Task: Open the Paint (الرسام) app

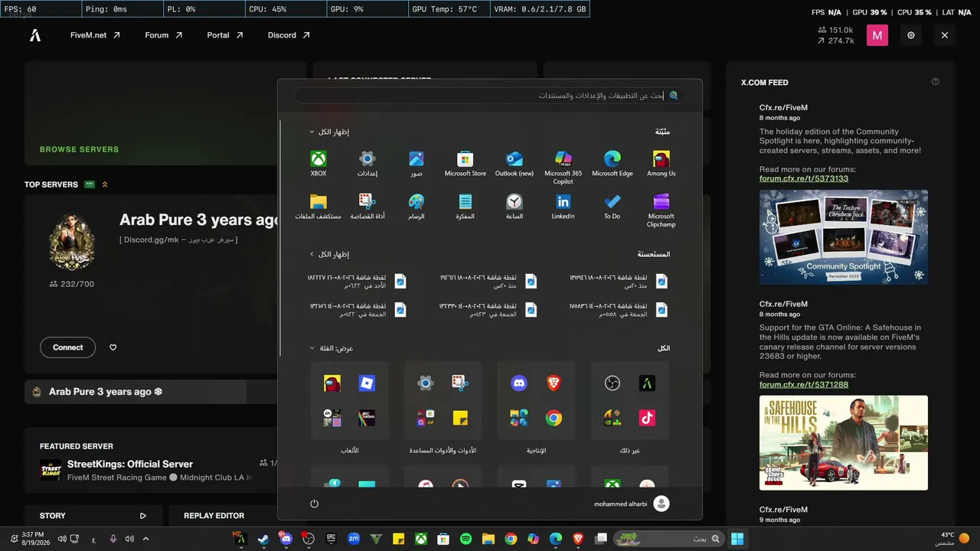Action: (x=416, y=207)
